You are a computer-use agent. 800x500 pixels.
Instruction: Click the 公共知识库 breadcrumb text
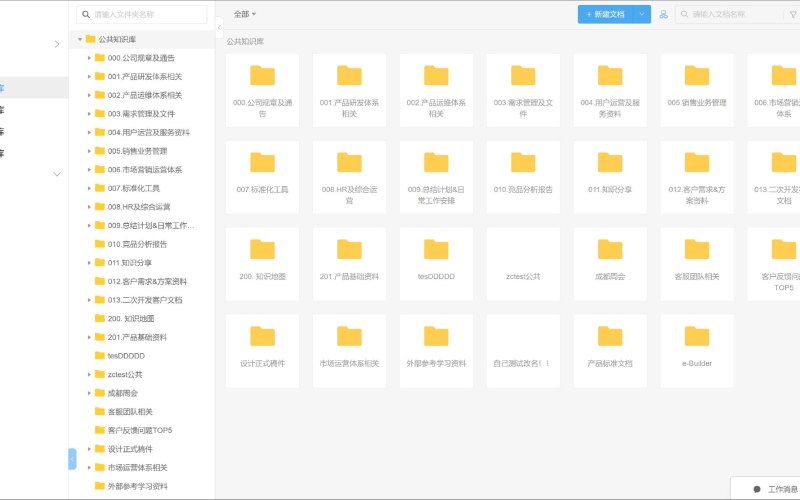point(245,42)
